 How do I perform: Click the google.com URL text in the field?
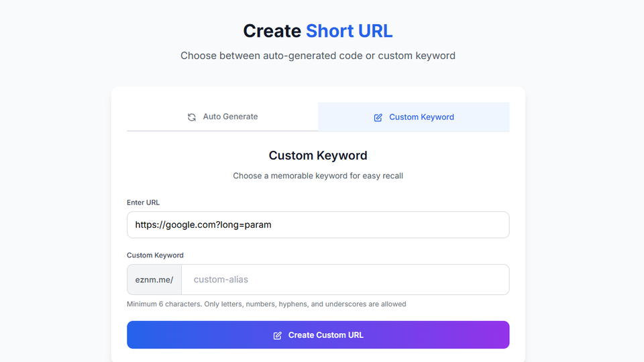tap(203, 225)
